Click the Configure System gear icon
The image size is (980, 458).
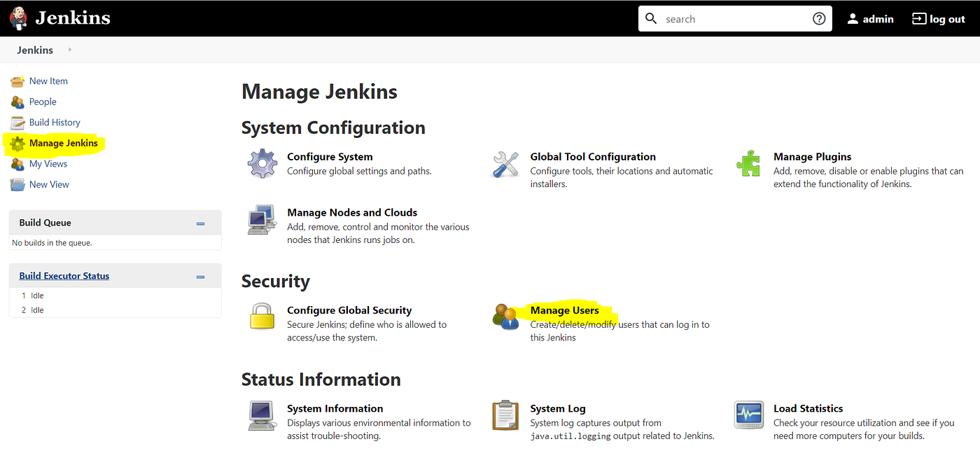(x=262, y=163)
